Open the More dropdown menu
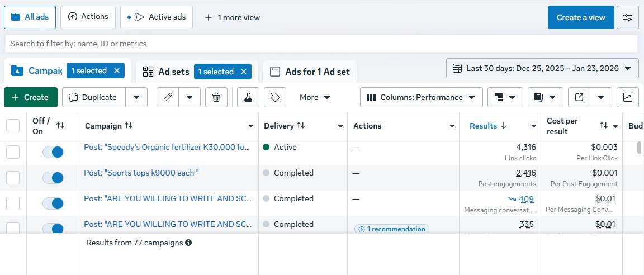 point(315,97)
